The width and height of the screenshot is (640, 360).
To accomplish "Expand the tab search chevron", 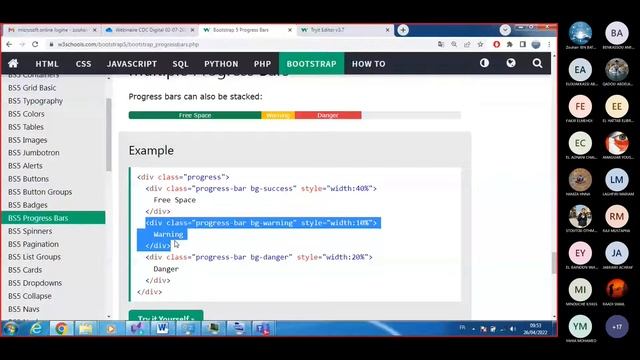I will pyautogui.click(x=505, y=30).
